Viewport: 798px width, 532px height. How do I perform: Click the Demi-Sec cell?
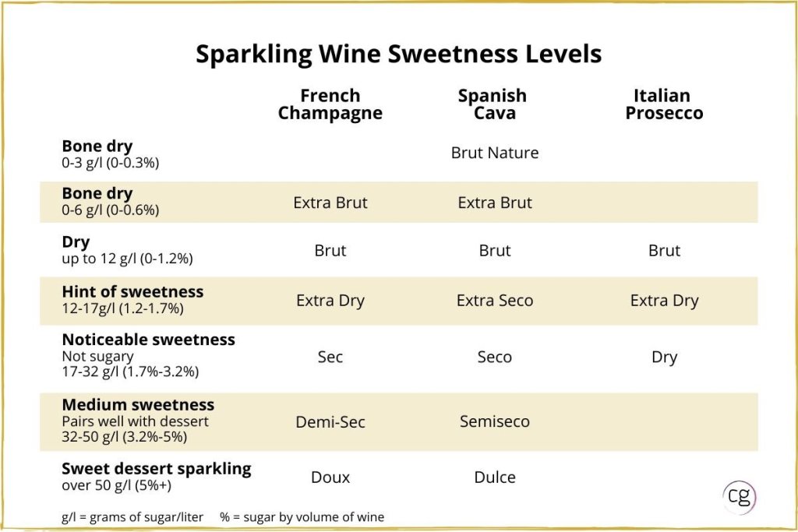330,422
